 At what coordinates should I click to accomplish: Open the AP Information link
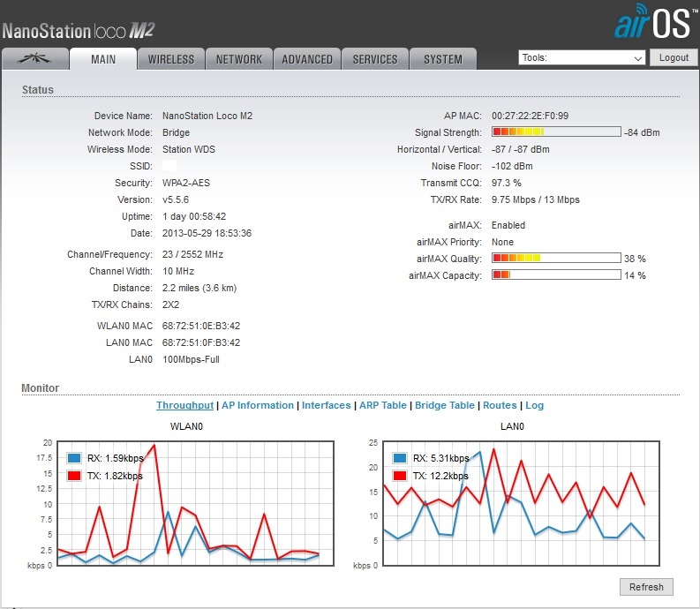pyautogui.click(x=257, y=405)
